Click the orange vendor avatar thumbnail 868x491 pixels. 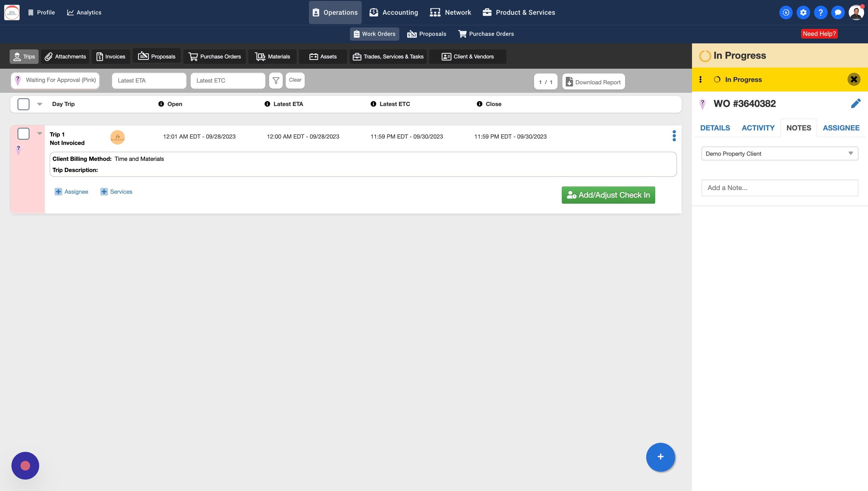click(118, 137)
